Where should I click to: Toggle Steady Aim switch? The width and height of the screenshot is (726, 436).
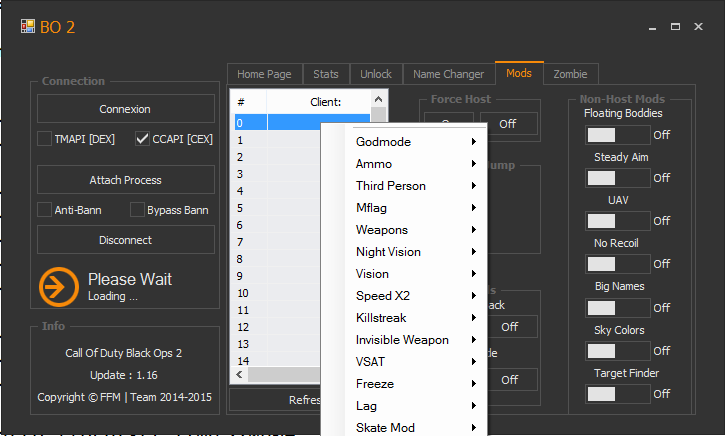pyautogui.click(x=618, y=178)
